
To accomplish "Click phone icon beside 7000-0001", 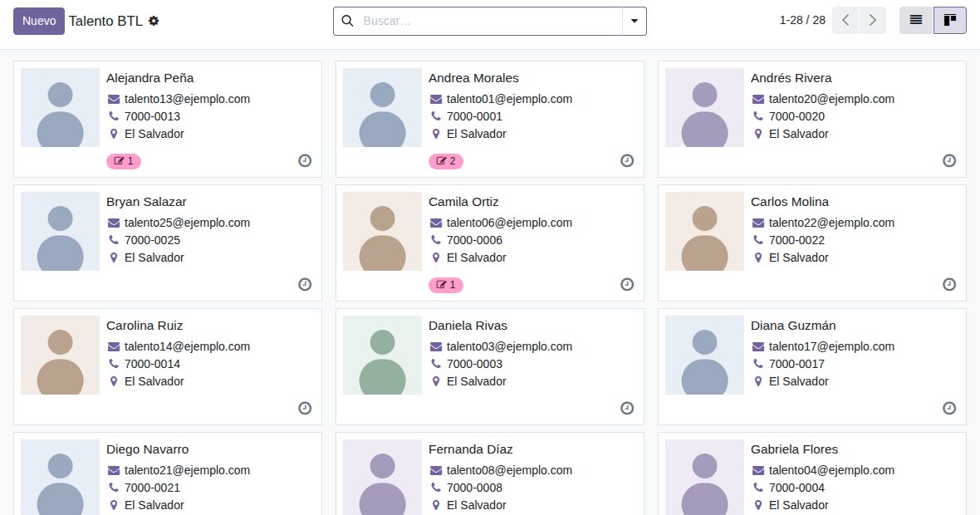I will click(x=436, y=116).
